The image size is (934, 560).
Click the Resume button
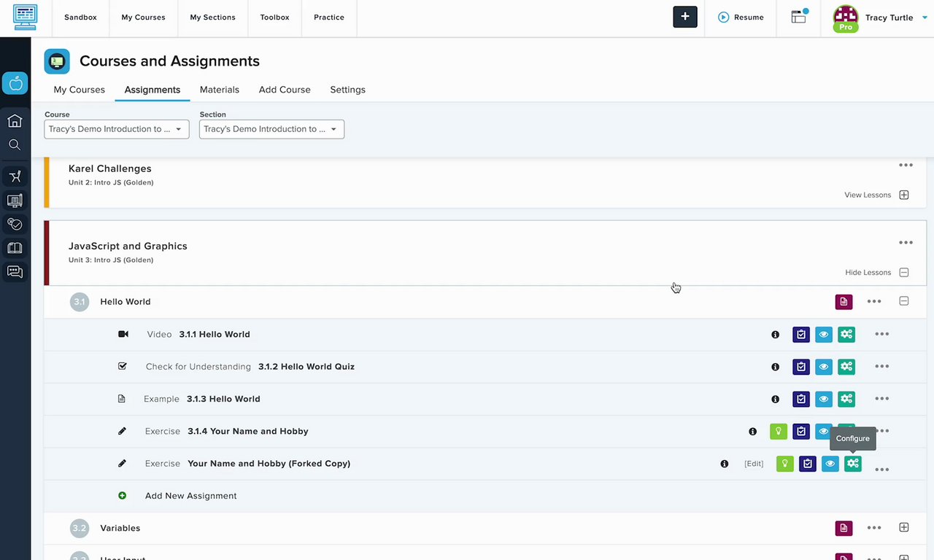[741, 17]
